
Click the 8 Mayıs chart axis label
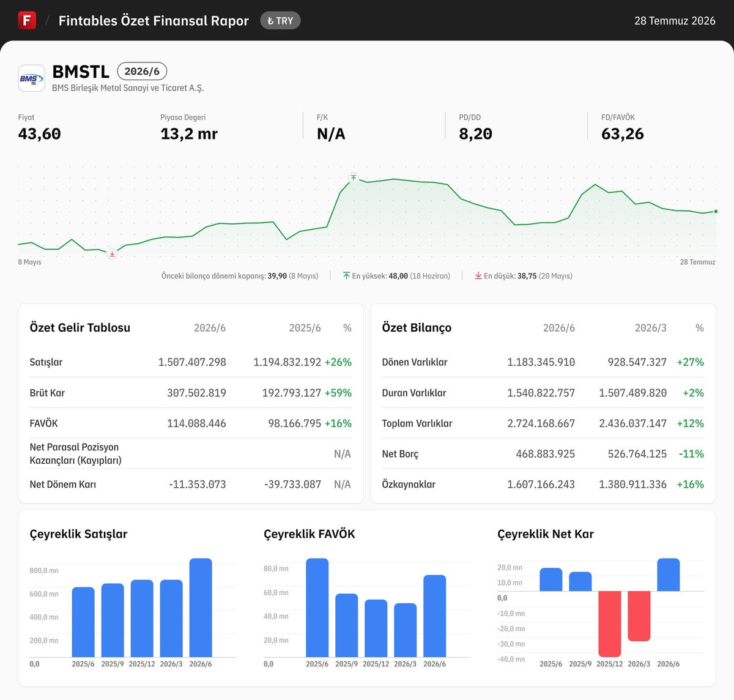pyautogui.click(x=29, y=262)
